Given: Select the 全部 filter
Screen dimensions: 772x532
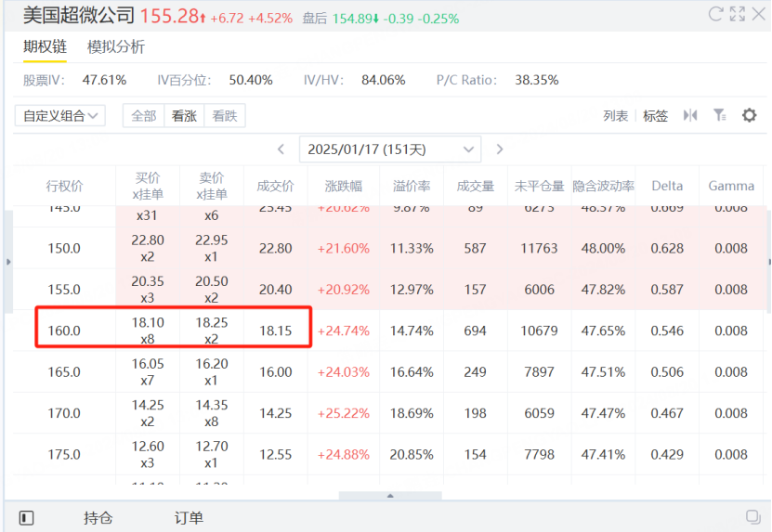Looking at the screenshot, I should pyautogui.click(x=144, y=116).
